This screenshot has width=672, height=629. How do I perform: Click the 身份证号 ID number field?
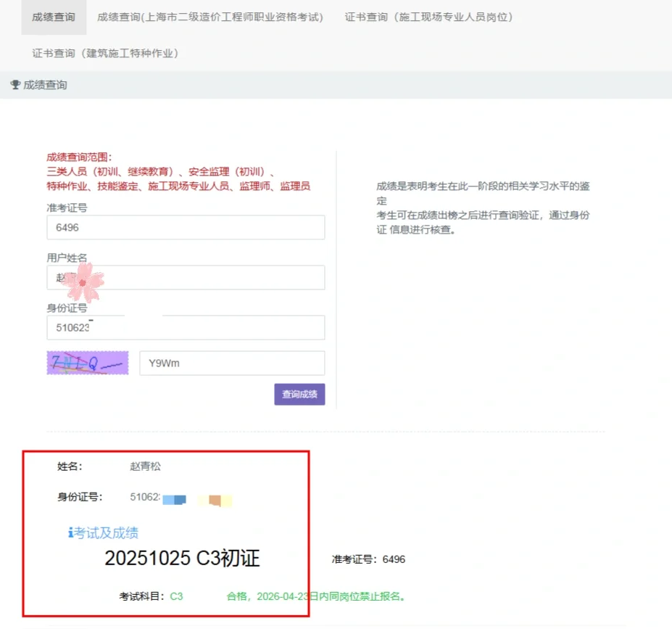pyautogui.click(x=186, y=327)
